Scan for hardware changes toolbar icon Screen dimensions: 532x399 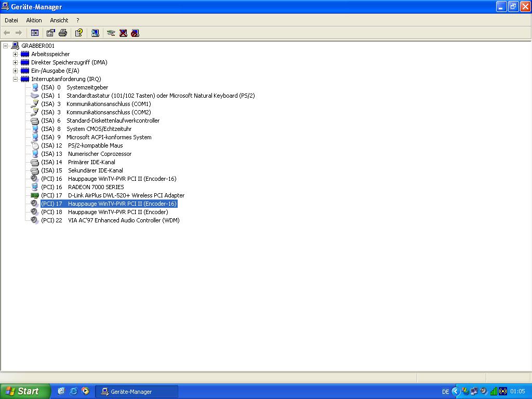coord(95,33)
